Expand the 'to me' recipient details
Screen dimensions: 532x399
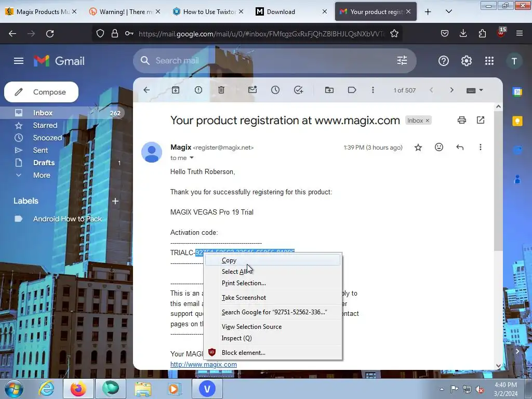pos(192,158)
